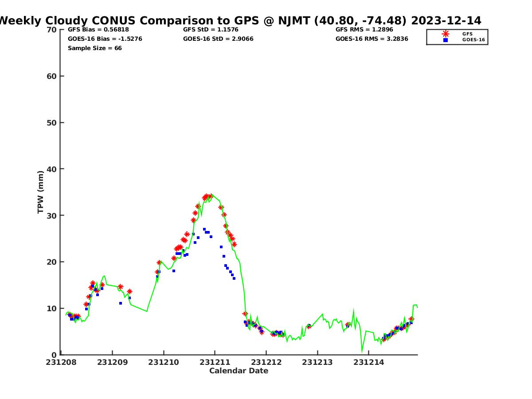Click the red GFS asterisk legend marker

445,34
